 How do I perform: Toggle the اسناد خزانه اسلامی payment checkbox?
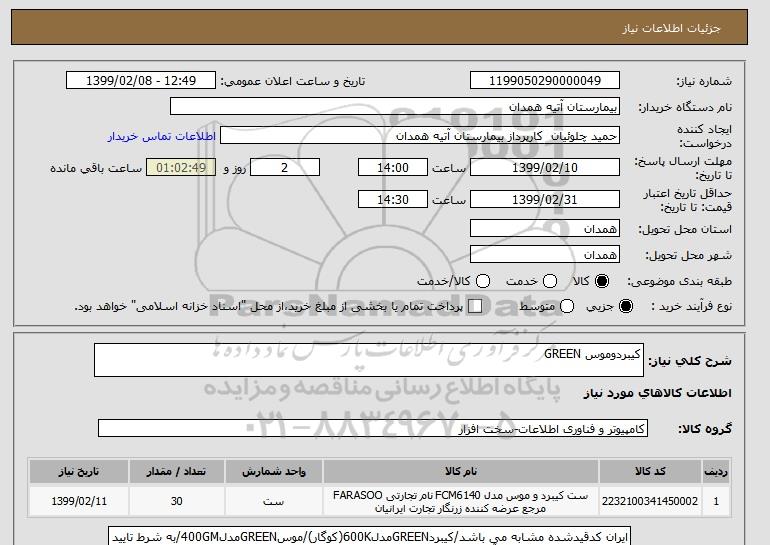[475, 306]
